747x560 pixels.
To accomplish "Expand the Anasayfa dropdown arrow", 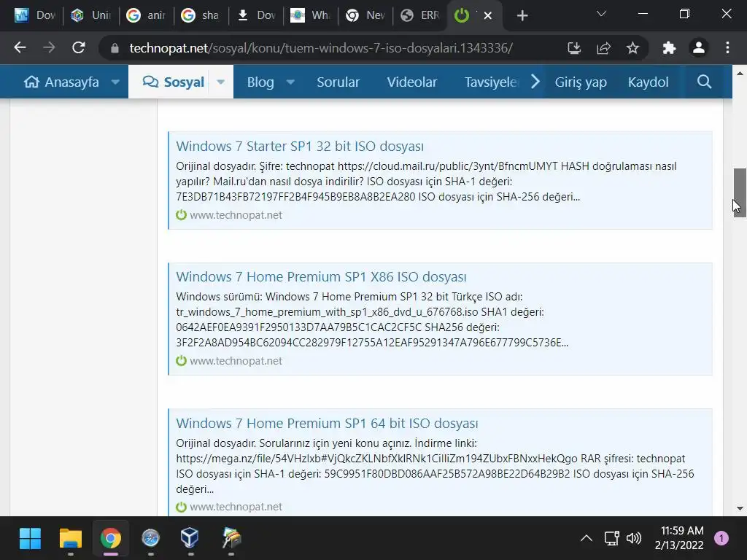I will click(x=115, y=82).
